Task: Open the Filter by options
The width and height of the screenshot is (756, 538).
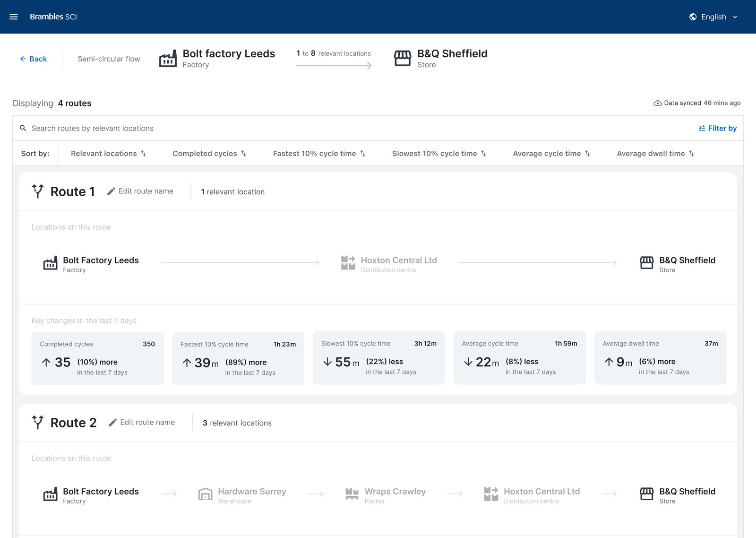Action: 717,128
